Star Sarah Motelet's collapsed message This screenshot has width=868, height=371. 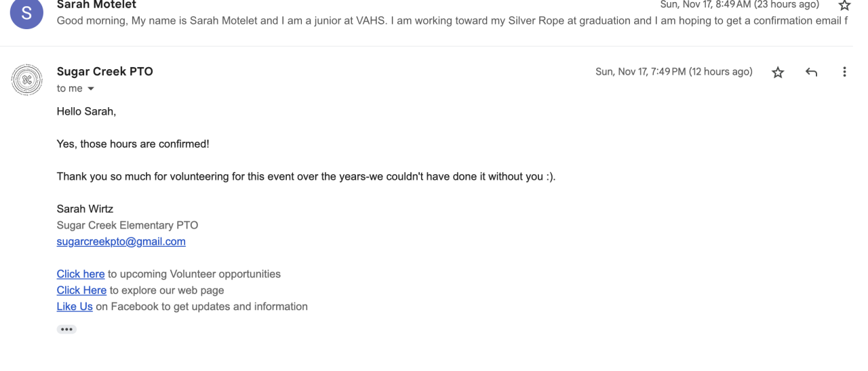844,5
